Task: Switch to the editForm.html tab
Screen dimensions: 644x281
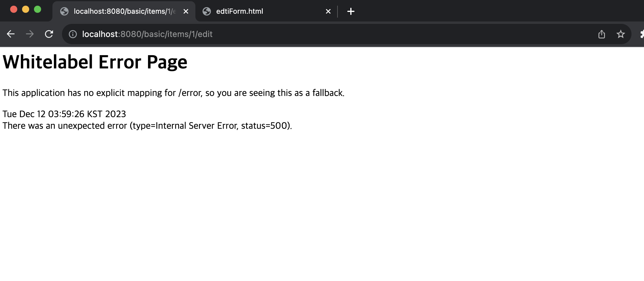Action: (267, 11)
